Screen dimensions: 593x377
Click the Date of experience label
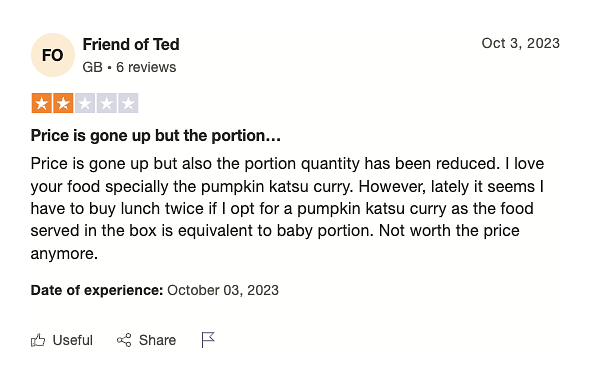click(97, 290)
